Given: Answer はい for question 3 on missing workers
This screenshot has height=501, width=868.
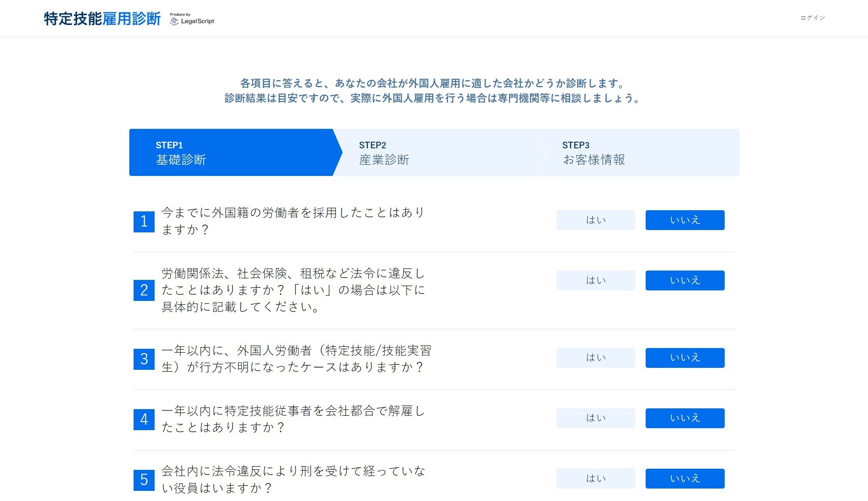Looking at the screenshot, I should (x=595, y=358).
